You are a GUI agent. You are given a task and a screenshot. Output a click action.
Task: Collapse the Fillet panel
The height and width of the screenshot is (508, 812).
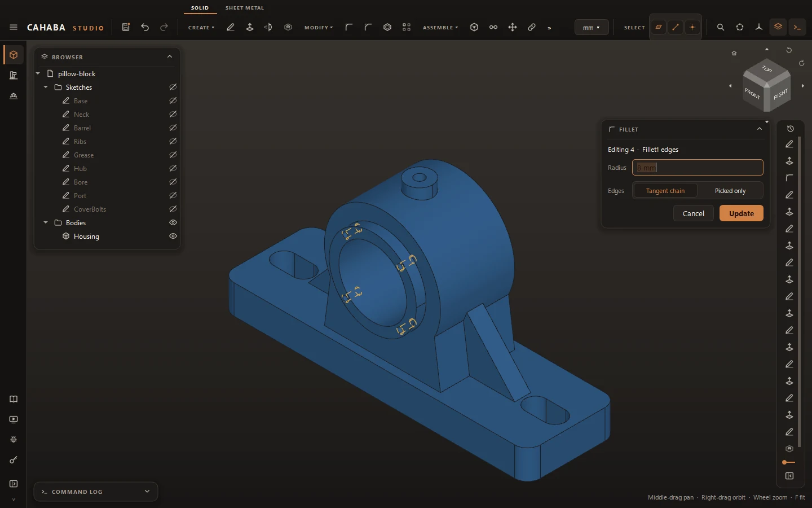760,129
